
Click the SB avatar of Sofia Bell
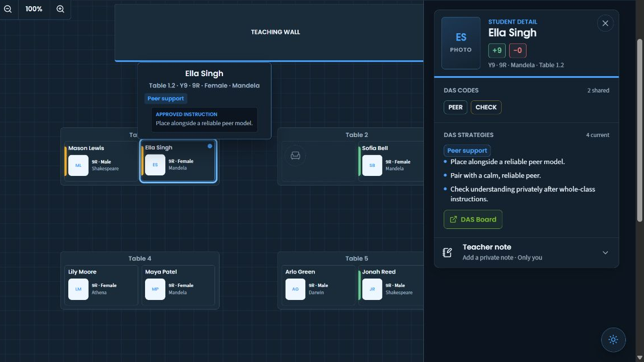pyautogui.click(x=372, y=165)
